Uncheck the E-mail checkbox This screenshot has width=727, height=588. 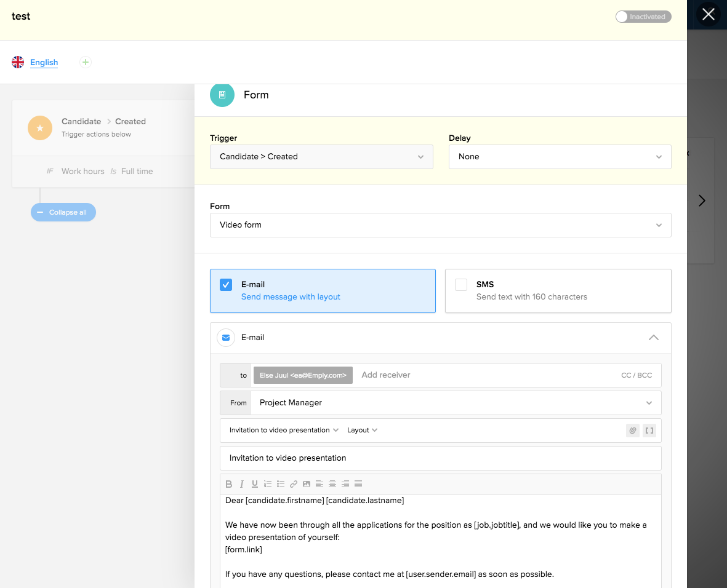point(226,285)
